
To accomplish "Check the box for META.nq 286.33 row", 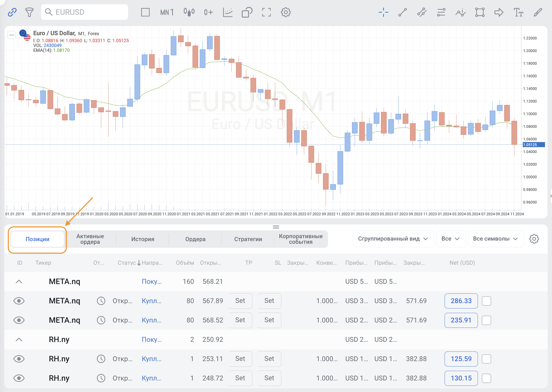I will click(x=486, y=301).
